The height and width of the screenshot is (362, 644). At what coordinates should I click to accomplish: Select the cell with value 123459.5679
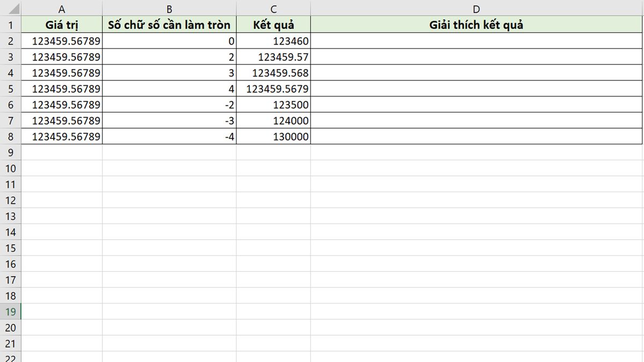click(273, 88)
